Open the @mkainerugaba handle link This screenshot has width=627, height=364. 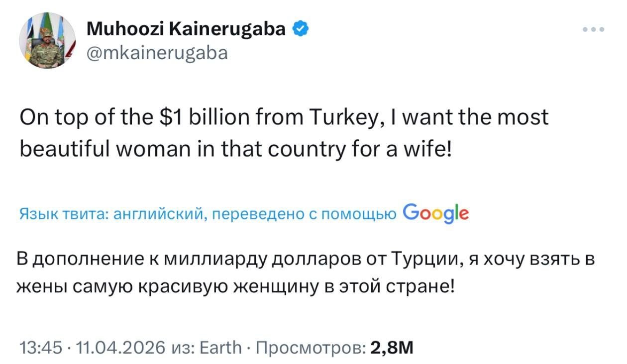(157, 52)
